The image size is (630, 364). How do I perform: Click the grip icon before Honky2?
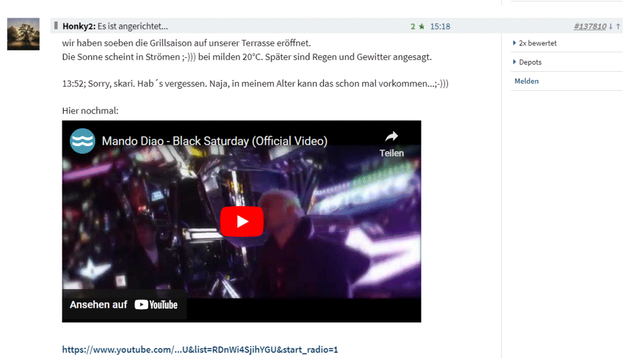pyautogui.click(x=56, y=26)
